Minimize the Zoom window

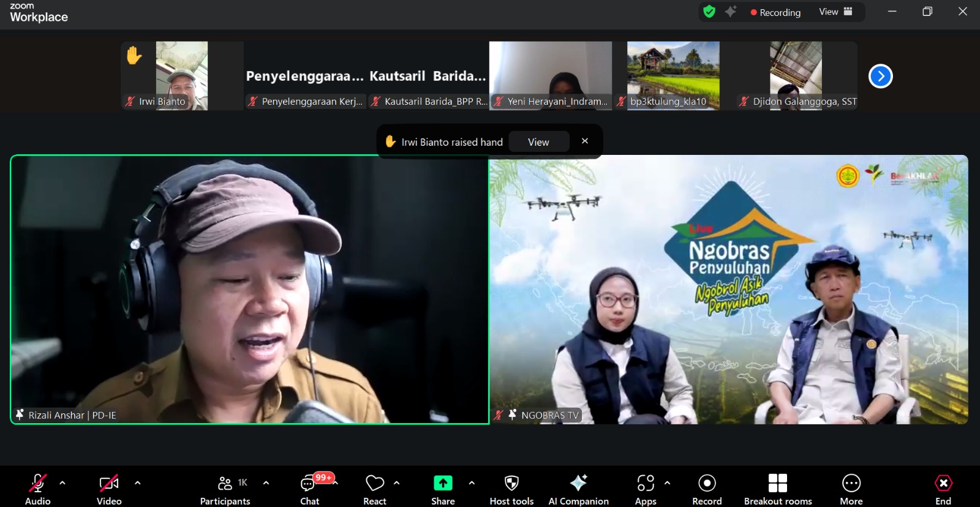pos(892,12)
